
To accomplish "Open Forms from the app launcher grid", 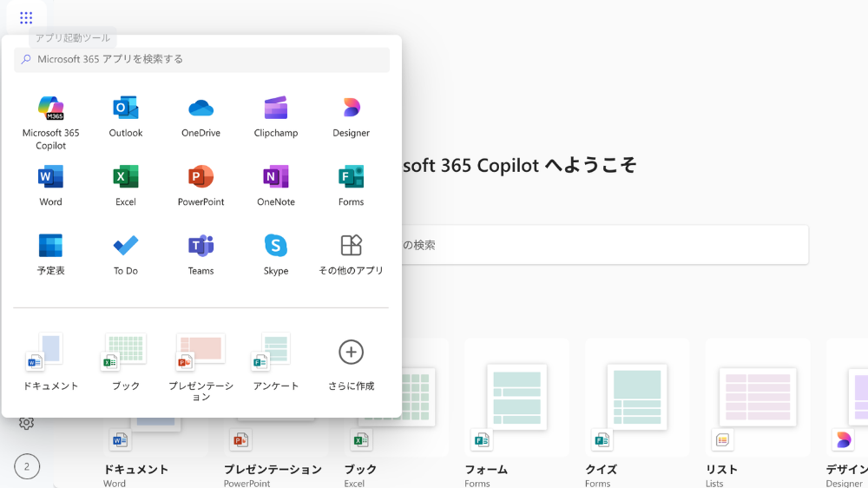I will [351, 186].
